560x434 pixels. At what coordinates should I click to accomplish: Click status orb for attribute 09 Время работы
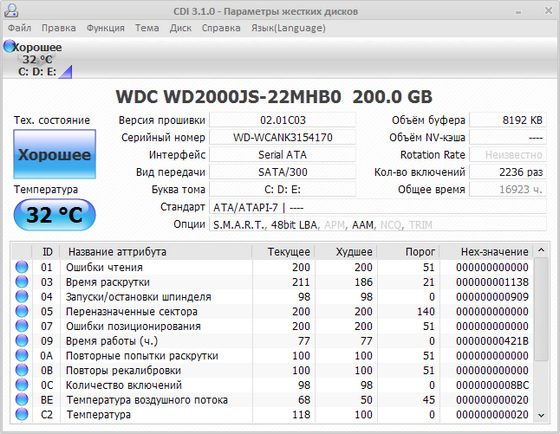pos(22,341)
